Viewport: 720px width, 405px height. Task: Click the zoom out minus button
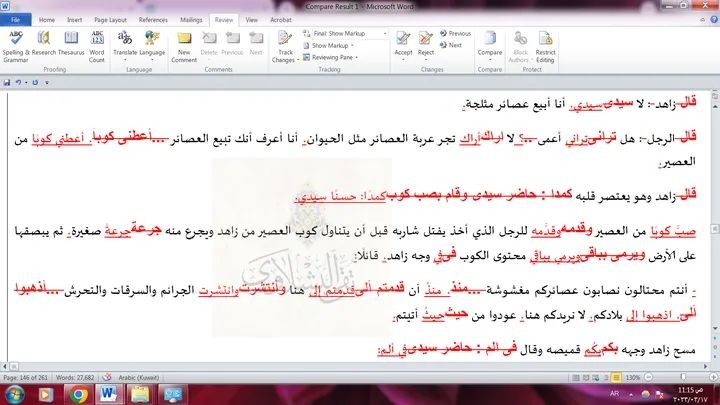point(648,377)
